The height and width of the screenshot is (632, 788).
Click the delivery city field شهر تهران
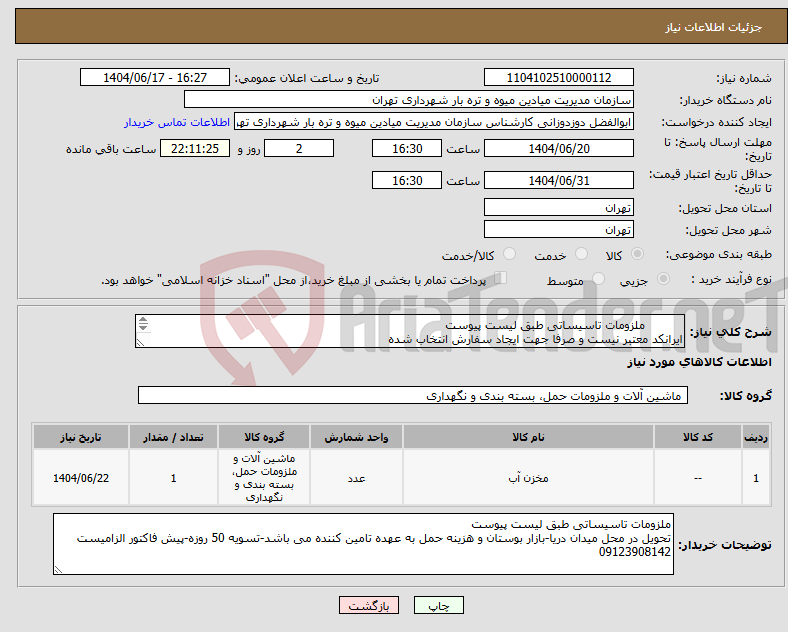point(558,230)
